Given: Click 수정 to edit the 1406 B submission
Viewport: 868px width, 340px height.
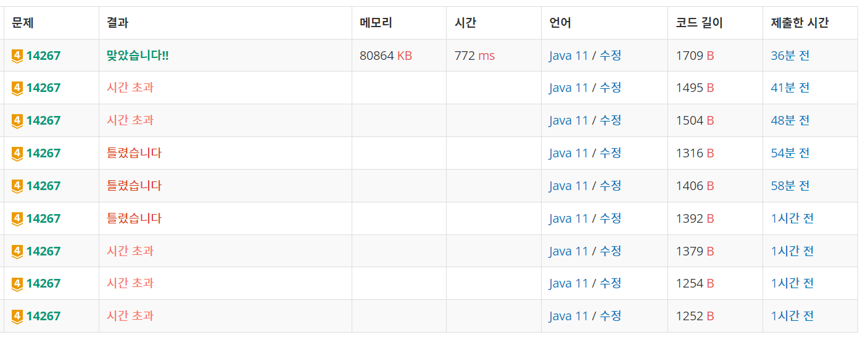Looking at the screenshot, I should pos(611,186).
